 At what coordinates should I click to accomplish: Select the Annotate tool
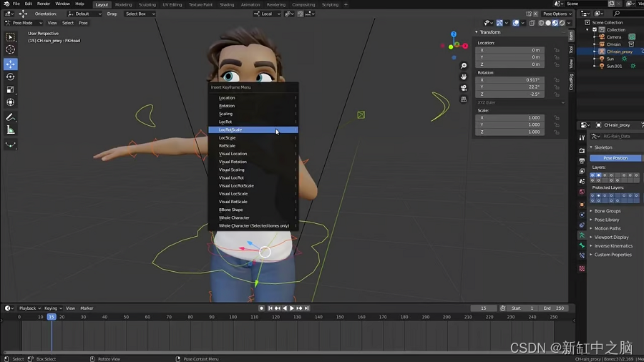(11, 117)
